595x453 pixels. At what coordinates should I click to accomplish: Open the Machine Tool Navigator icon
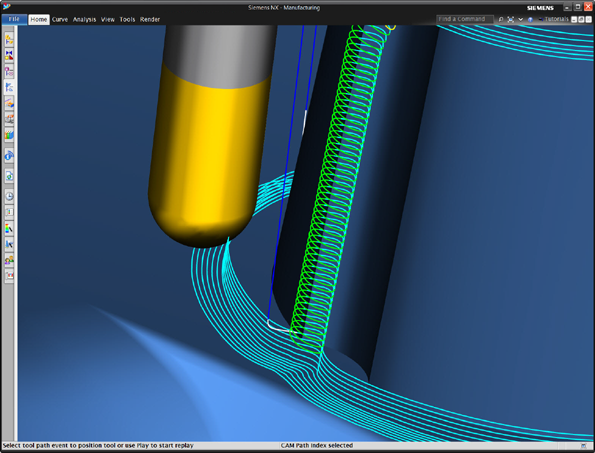coord(9,103)
